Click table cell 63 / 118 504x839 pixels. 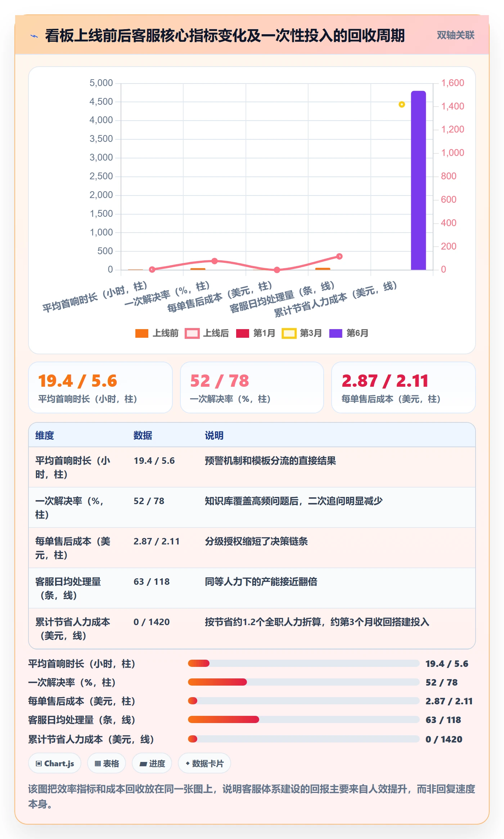pos(152,582)
